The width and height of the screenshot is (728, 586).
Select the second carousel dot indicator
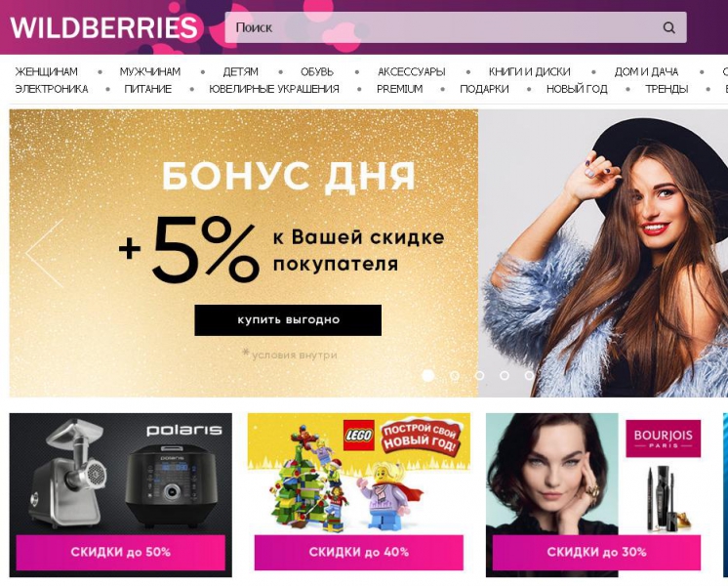455,375
